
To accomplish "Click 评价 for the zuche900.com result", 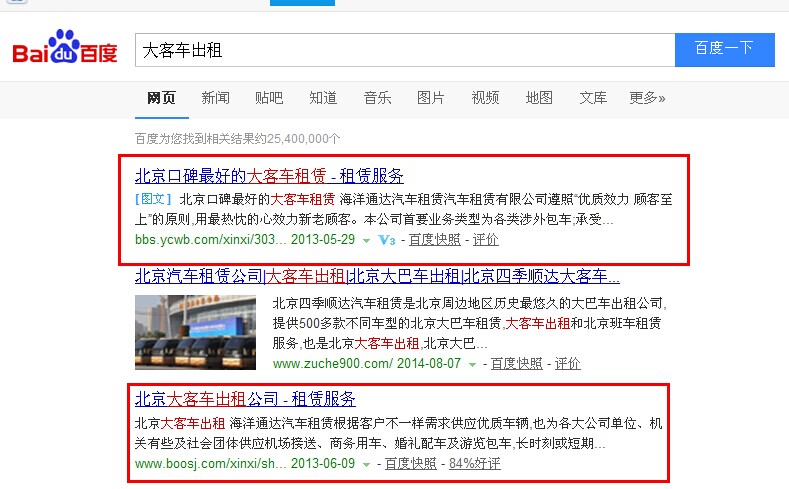I will (568, 363).
